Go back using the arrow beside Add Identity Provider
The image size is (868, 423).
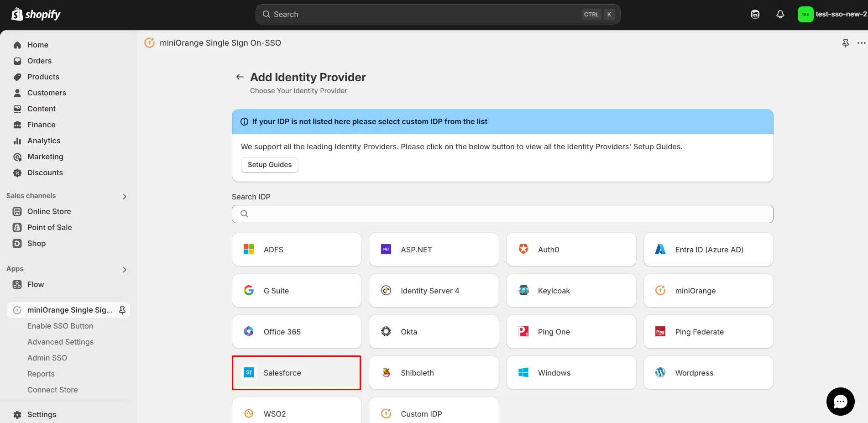(240, 77)
